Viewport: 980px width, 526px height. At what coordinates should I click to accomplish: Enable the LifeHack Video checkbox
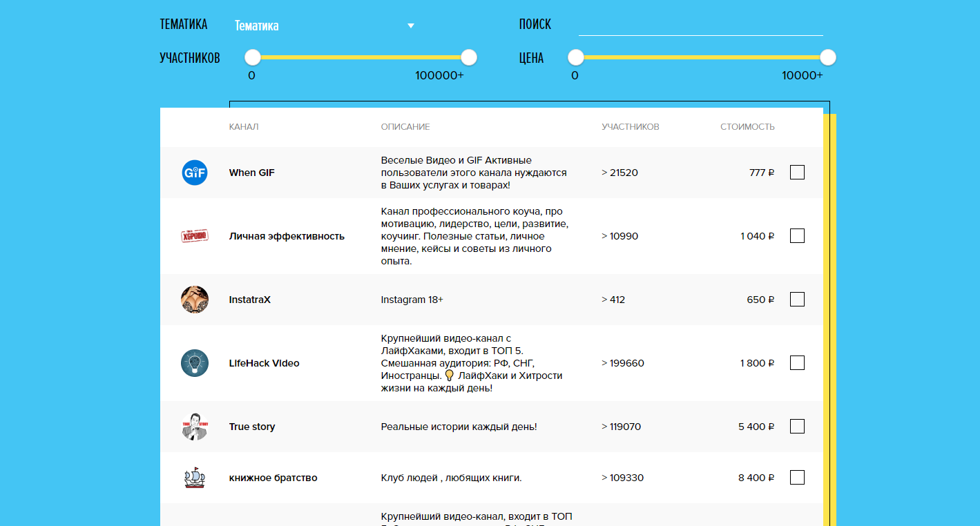click(797, 363)
